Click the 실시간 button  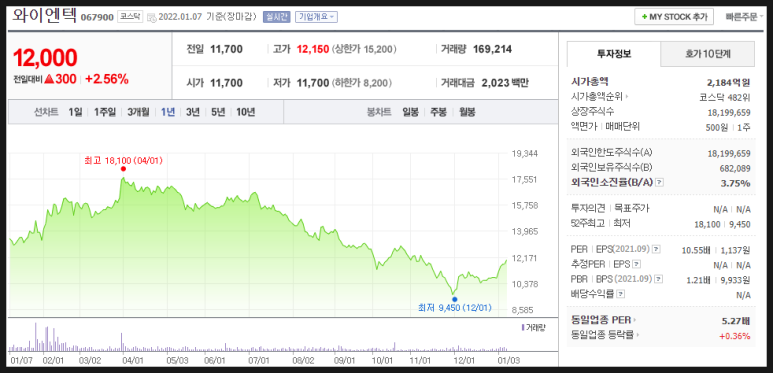pos(277,17)
